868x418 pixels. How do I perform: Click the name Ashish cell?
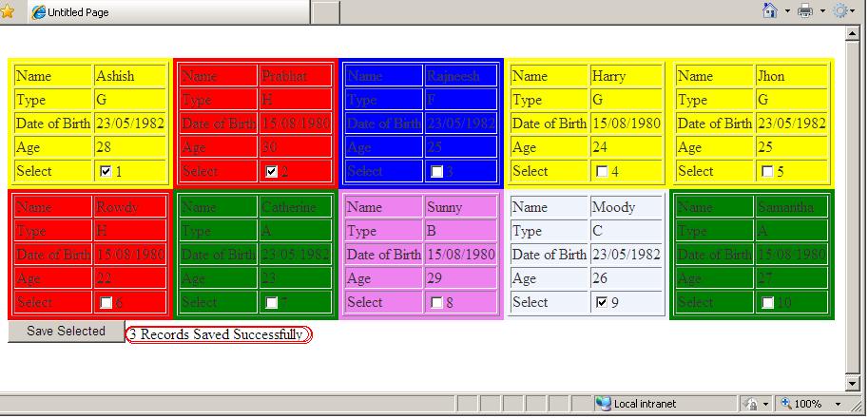coord(129,76)
